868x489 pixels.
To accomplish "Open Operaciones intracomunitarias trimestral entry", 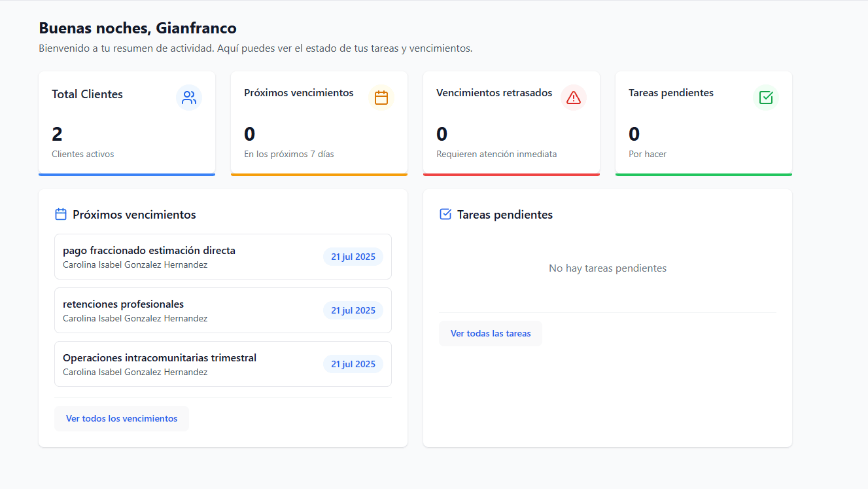I will tap(222, 364).
